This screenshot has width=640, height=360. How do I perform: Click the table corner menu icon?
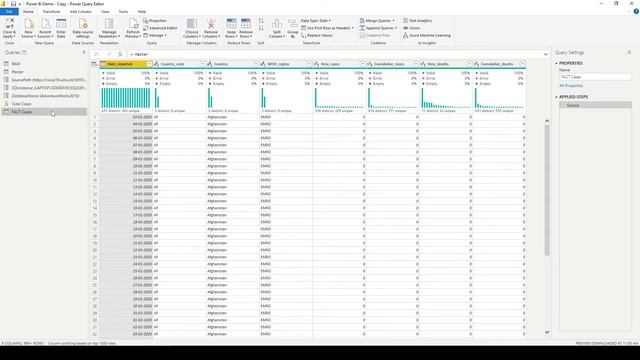pyautogui.click(x=94, y=64)
